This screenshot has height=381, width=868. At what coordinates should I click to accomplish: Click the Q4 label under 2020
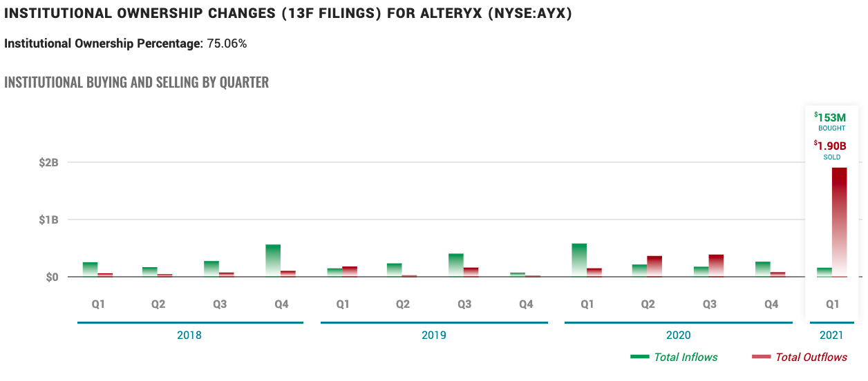click(x=771, y=304)
